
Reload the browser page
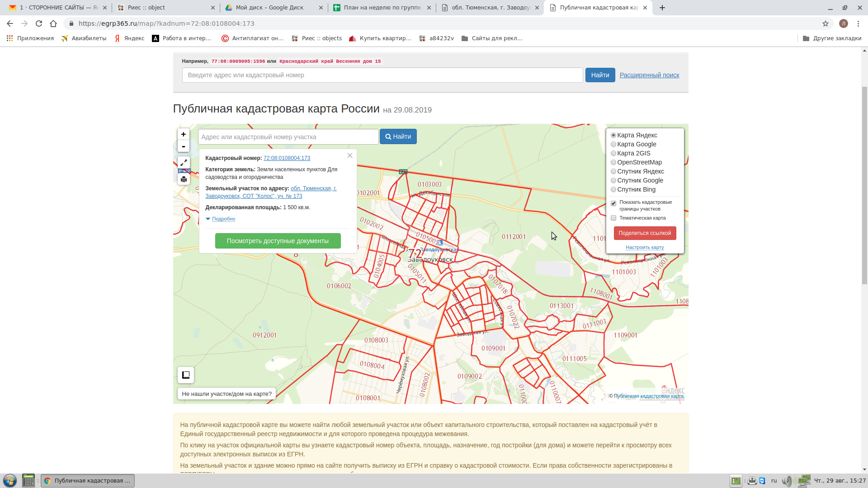click(39, 23)
